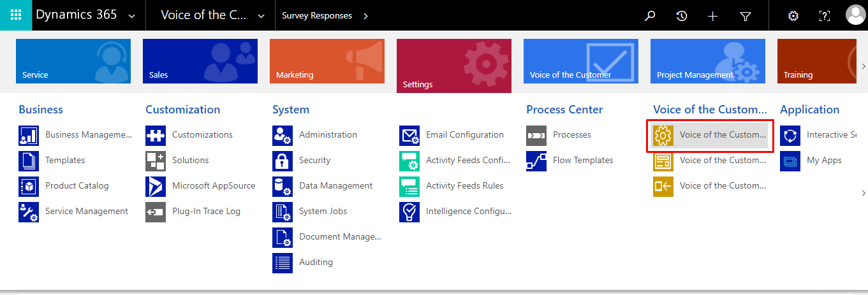The image size is (868, 295).
Task: Click the search magnifier icon
Action: point(650,16)
